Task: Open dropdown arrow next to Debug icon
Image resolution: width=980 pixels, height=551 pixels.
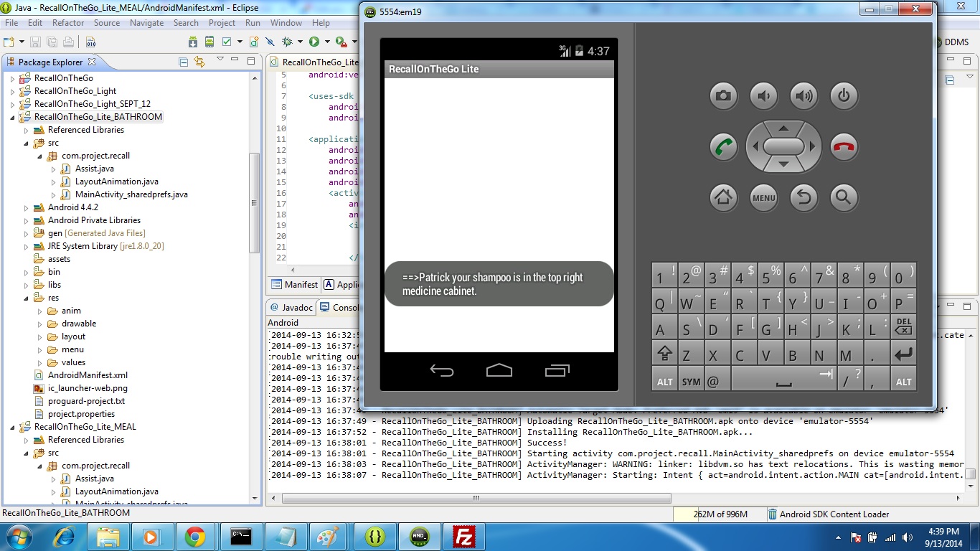Action: pyautogui.click(x=301, y=42)
